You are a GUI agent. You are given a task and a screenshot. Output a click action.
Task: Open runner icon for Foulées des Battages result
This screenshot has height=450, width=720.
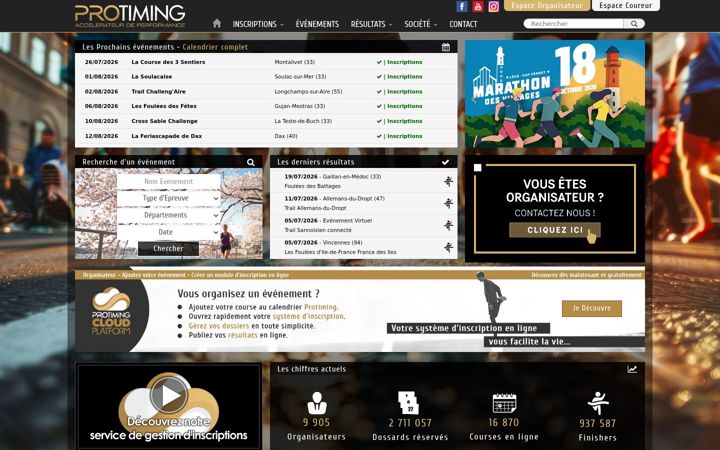coord(449,181)
